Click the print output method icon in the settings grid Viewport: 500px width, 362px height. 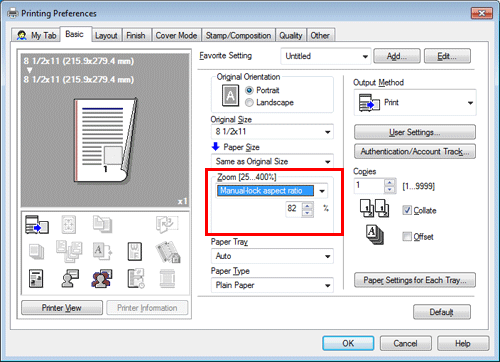(37, 225)
